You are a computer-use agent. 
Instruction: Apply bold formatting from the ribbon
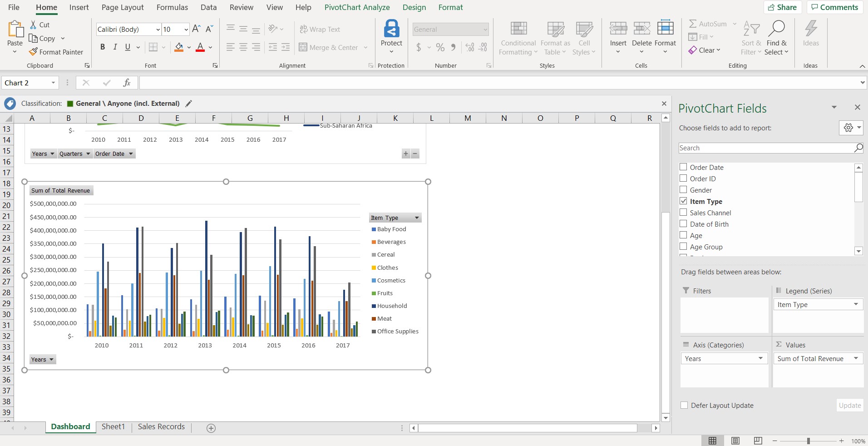click(102, 47)
